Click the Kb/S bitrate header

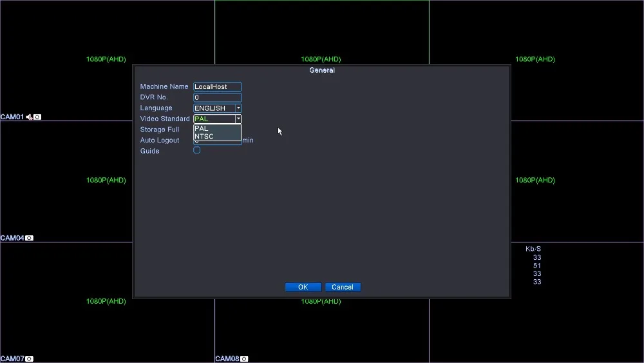(x=533, y=249)
